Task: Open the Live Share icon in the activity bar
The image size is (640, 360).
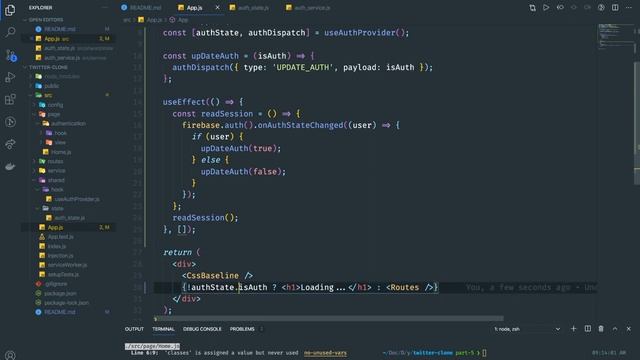Action: 10,144
